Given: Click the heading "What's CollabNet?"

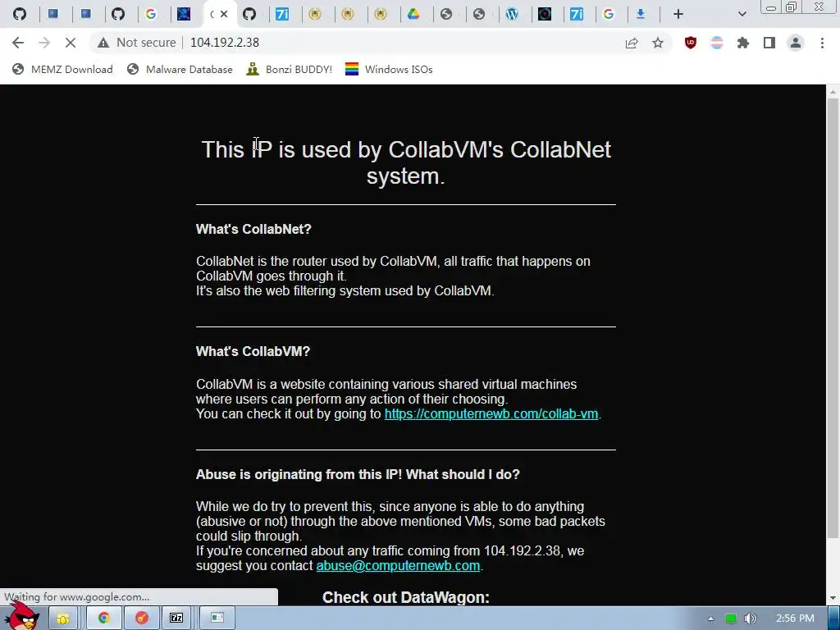Looking at the screenshot, I should [253, 230].
